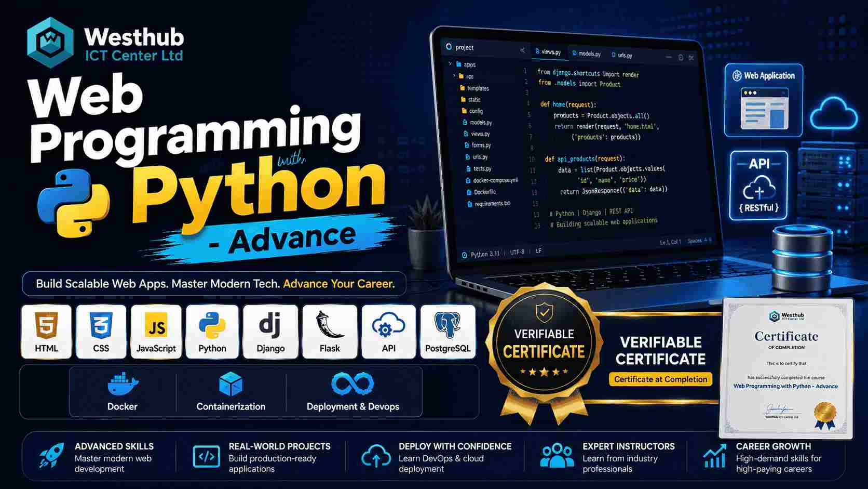Open models.py in the file tree
868x489 pixels.
477,122
